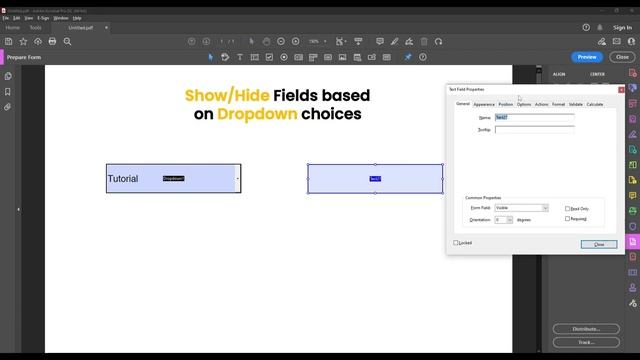This screenshot has height=360, width=640.
Task: Add a dropdown list form tool
Action: pyautogui.click(x=313, y=57)
